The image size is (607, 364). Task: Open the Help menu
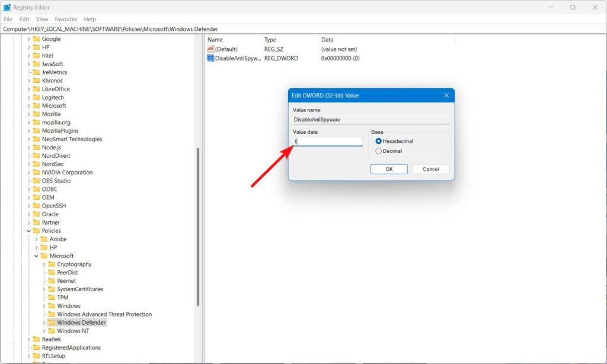[x=90, y=19]
